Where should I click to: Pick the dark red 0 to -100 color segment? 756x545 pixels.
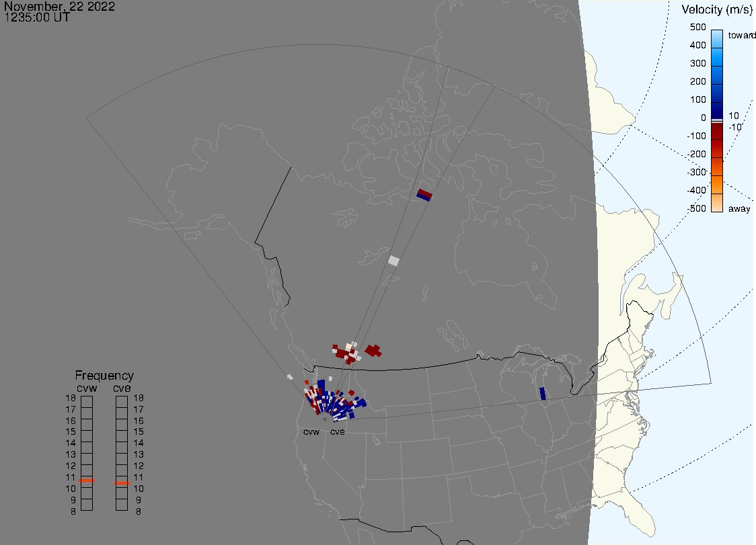coord(717,130)
